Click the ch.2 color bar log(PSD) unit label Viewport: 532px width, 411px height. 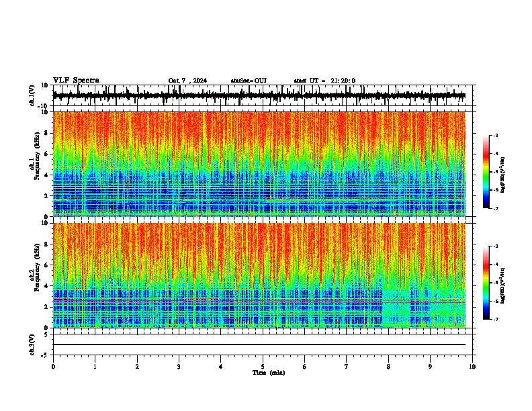[503, 286]
